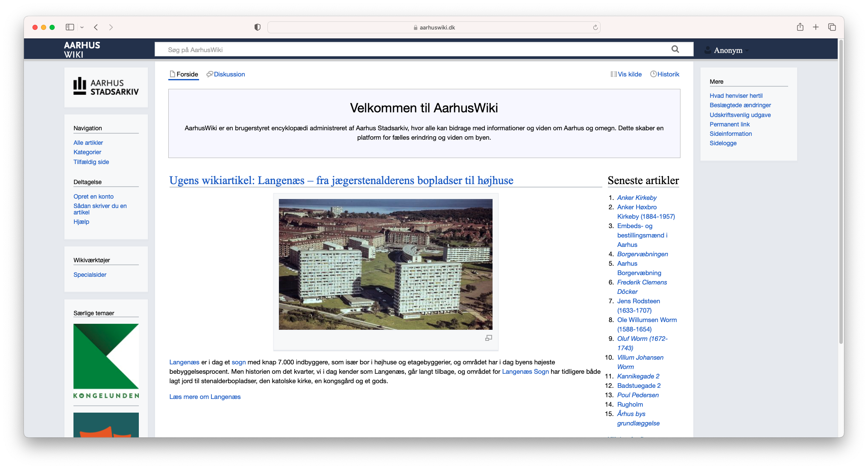
Task: Click the Aarhus Stadsarkiv logo
Action: (x=106, y=87)
